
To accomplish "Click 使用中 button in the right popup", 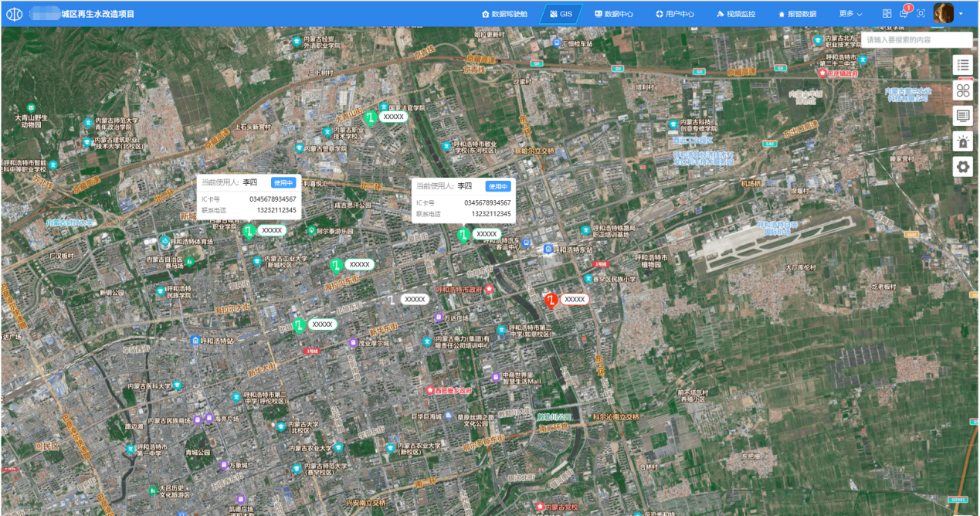I will point(497,186).
